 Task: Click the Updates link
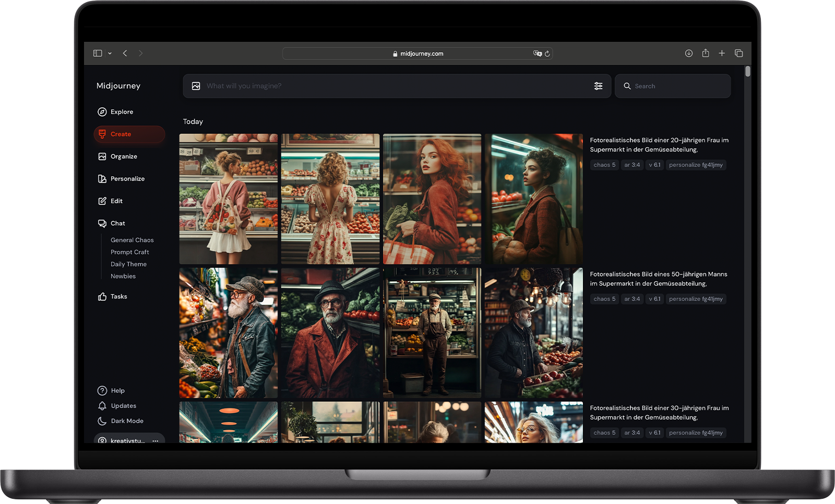point(123,406)
